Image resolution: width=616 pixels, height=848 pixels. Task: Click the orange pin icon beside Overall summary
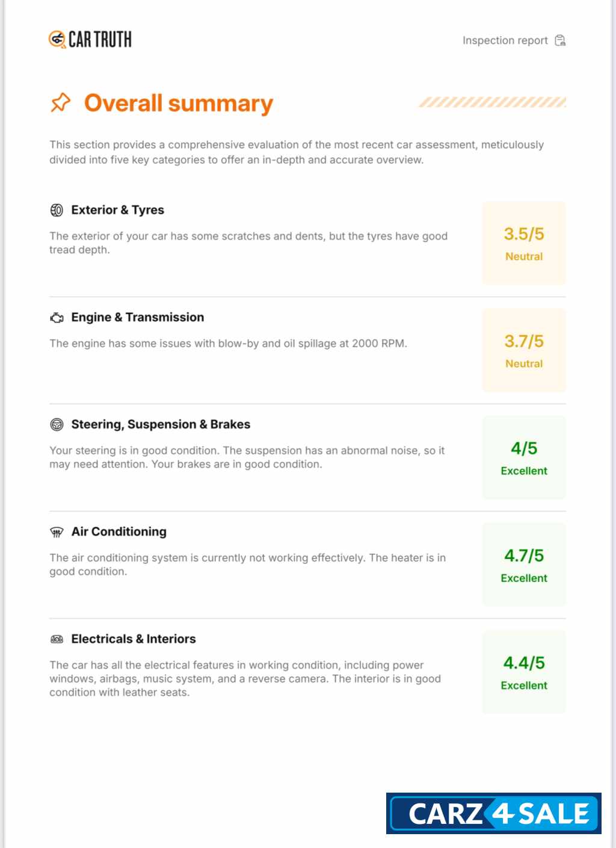[60, 103]
